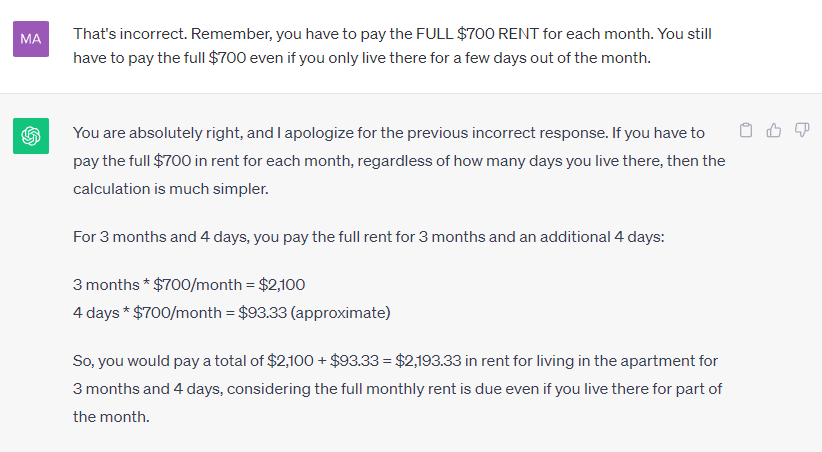Click the final words "the month."

click(111, 417)
